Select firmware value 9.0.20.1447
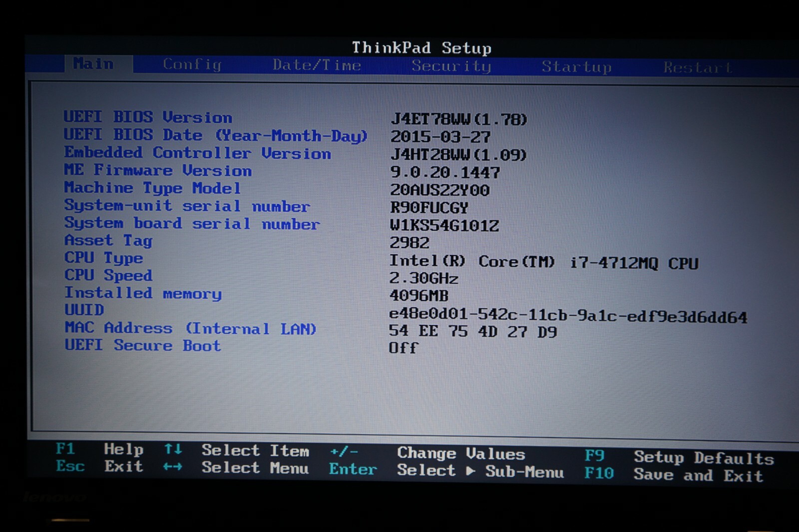This screenshot has height=532, width=799. (445, 172)
